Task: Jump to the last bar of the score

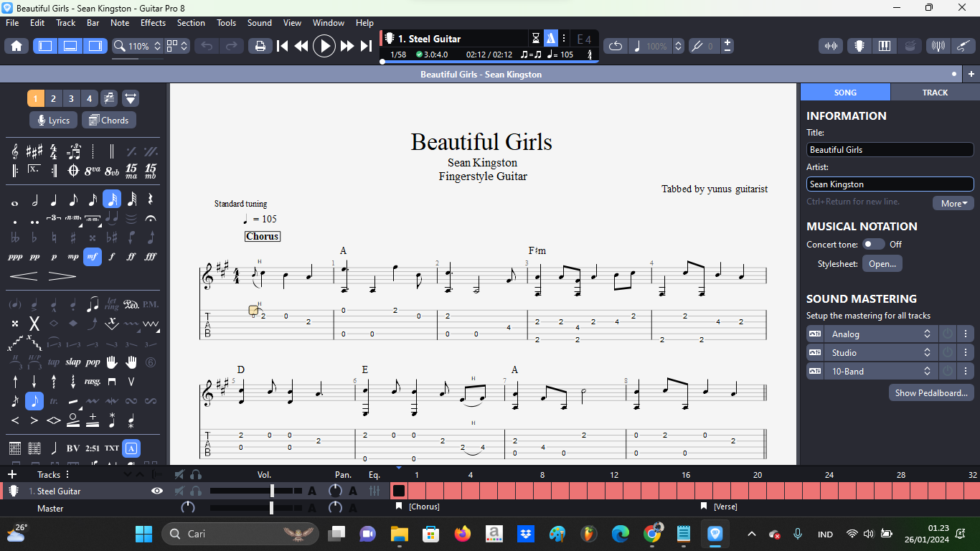Action: (366, 46)
